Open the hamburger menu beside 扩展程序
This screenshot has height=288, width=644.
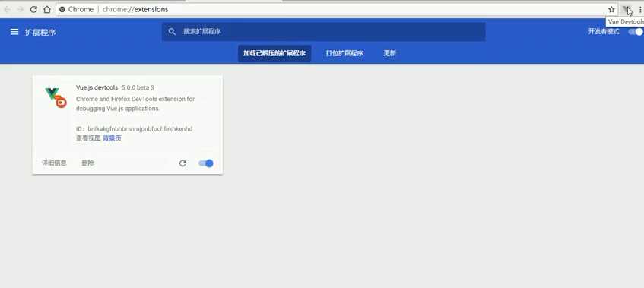(x=14, y=32)
